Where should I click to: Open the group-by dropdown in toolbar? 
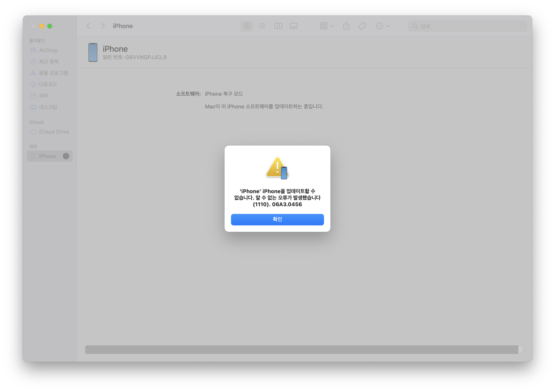tap(326, 26)
